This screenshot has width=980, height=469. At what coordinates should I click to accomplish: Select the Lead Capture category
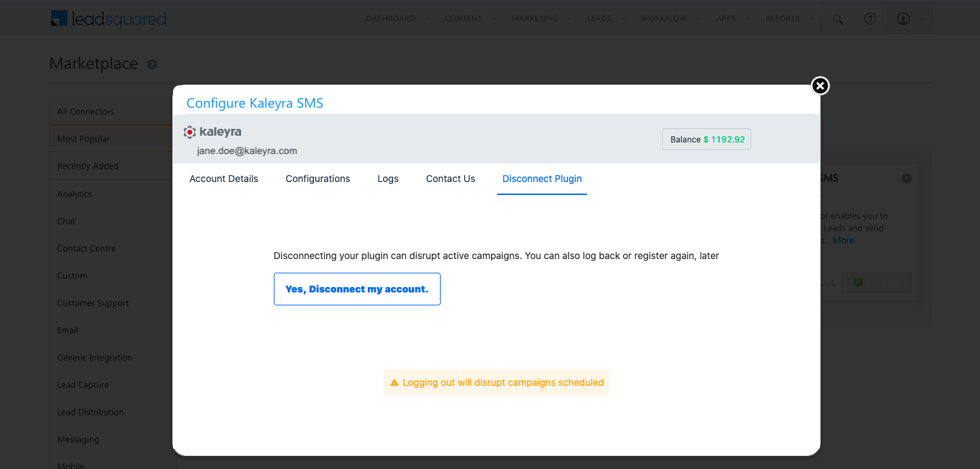coord(111,384)
